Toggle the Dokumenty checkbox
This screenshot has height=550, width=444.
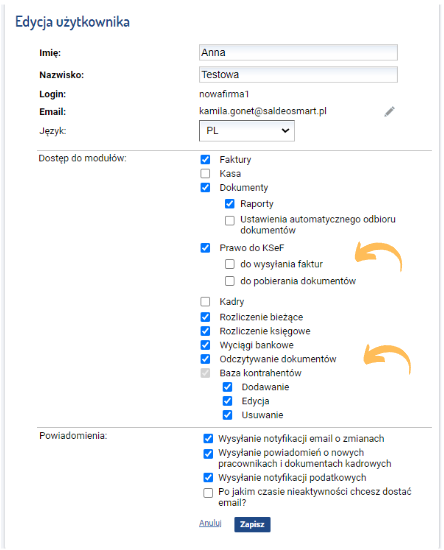point(205,188)
